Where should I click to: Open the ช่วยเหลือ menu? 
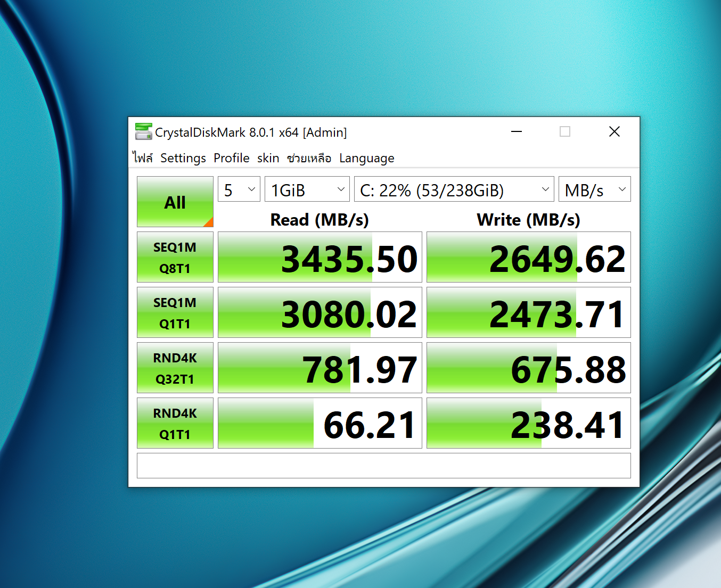309,158
